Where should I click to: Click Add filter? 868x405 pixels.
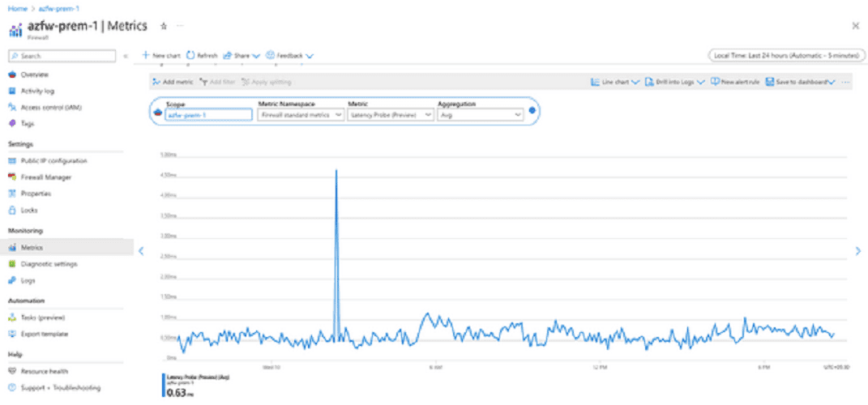coord(217,82)
